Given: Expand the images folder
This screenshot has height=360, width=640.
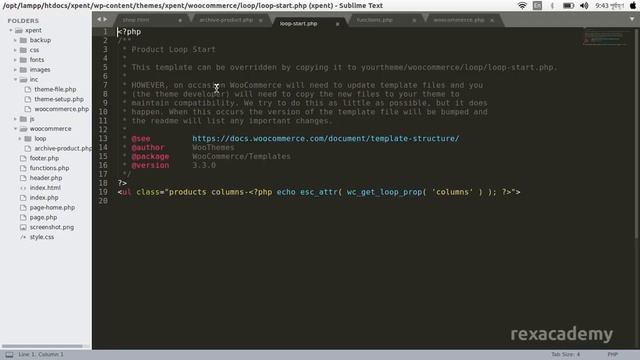Looking at the screenshot, I should (15, 70).
